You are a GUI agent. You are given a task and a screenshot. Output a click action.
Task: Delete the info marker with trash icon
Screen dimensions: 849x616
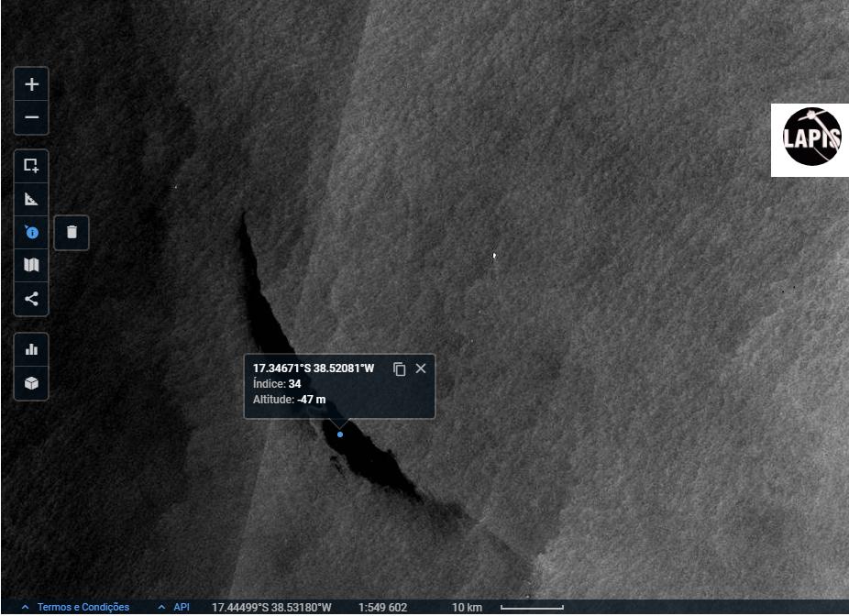72,233
